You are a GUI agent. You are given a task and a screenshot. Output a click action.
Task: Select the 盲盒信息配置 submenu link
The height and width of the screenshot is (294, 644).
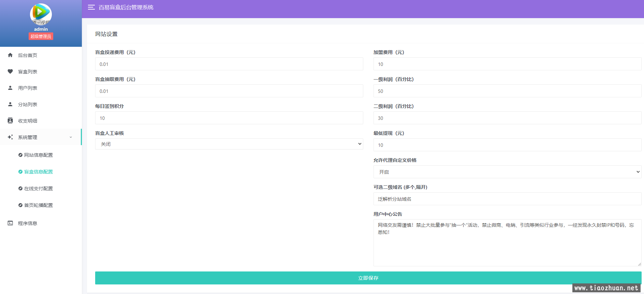click(x=38, y=172)
